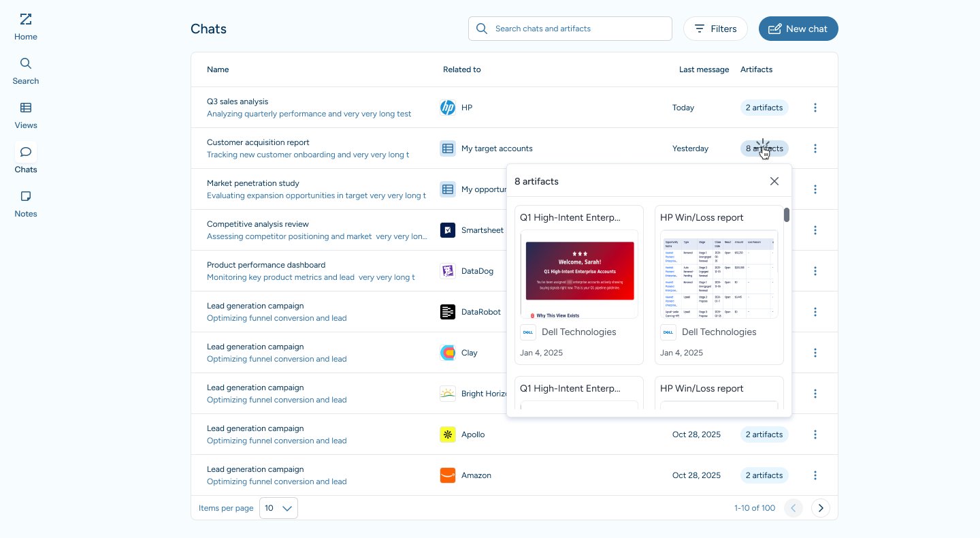
Task: Open Search from the sidebar
Action: click(26, 71)
